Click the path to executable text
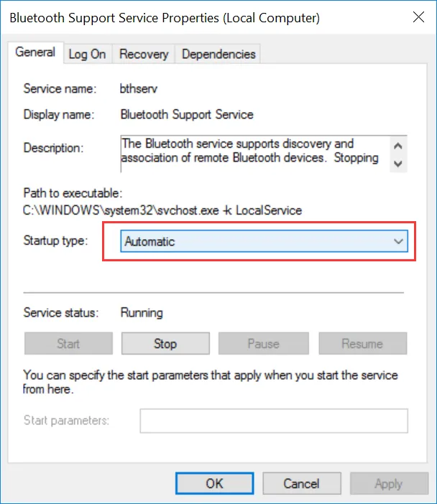Image resolution: width=437 pixels, height=504 pixels. pyautogui.click(x=162, y=210)
